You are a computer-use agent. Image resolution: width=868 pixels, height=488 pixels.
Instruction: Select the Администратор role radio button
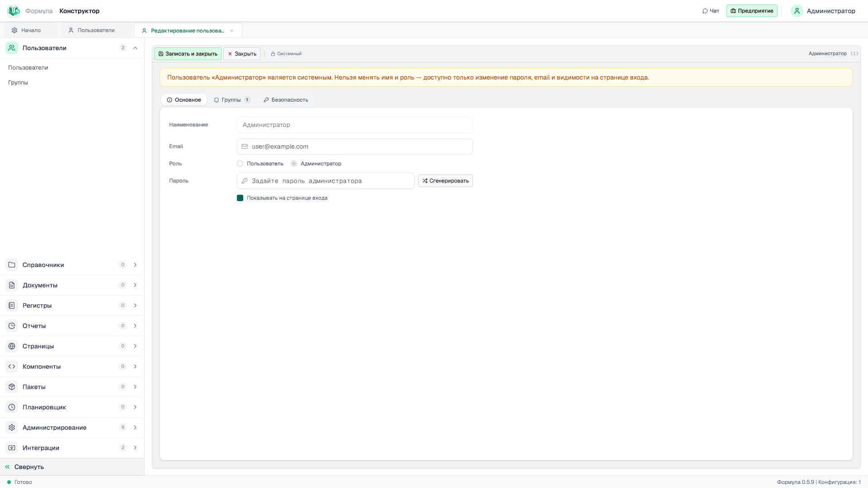tap(294, 164)
